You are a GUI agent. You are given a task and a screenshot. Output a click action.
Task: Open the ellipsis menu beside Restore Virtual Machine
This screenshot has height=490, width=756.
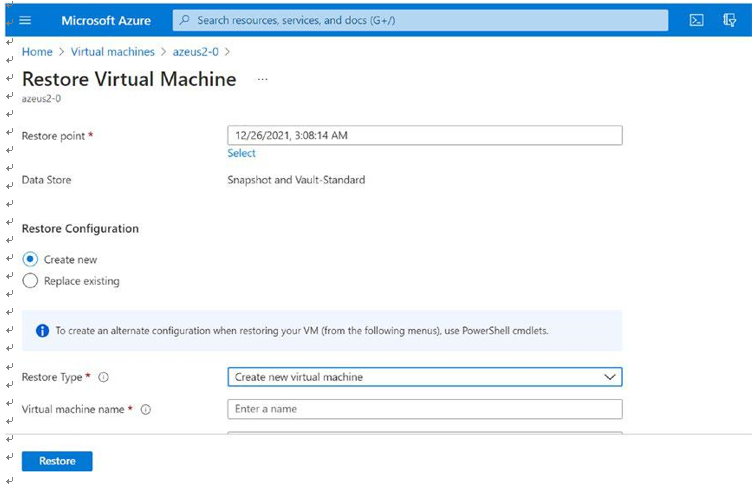[x=262, y=79]
